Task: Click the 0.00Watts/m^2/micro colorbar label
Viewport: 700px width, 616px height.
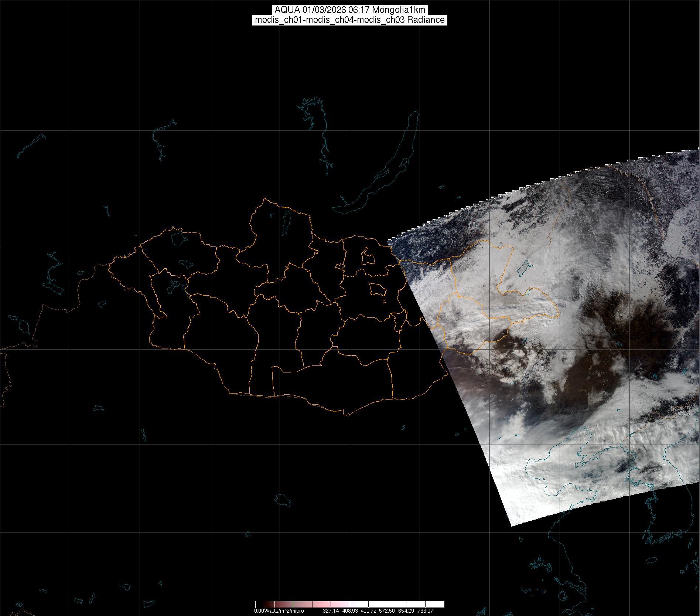Action: pos(279,611)
